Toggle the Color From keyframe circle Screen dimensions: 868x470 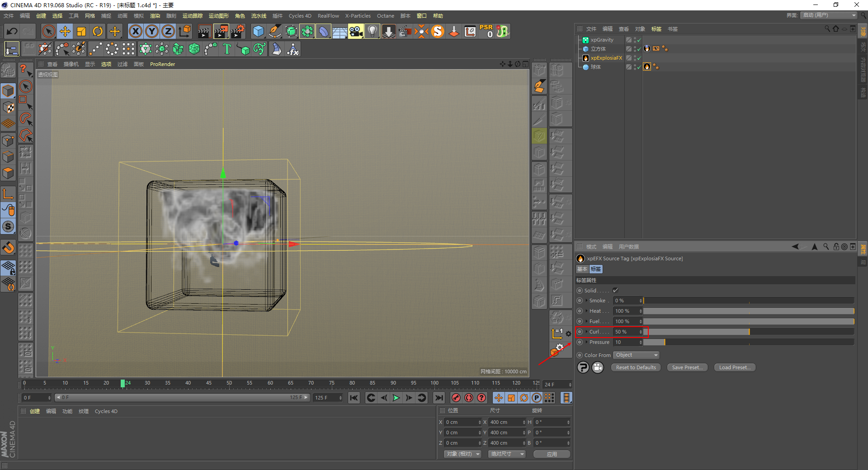point(580,355)
